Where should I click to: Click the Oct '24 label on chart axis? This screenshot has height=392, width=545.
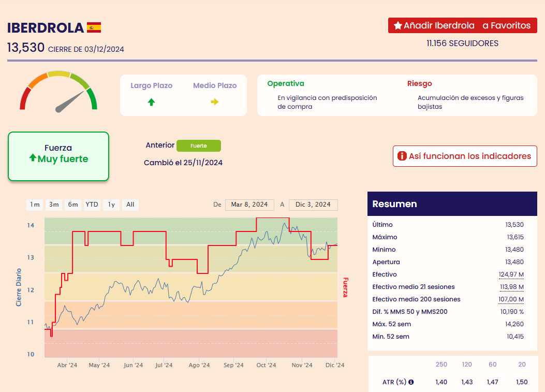click(x=266, y=365)
